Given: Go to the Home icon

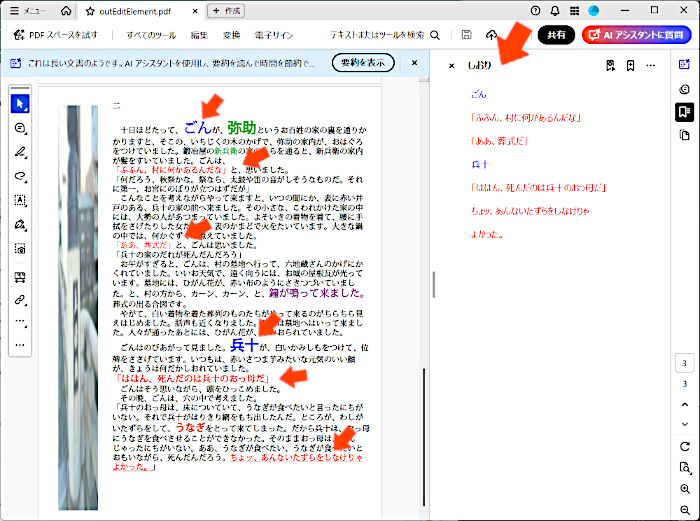Looking at the screenshot, I should coord(66,11).
